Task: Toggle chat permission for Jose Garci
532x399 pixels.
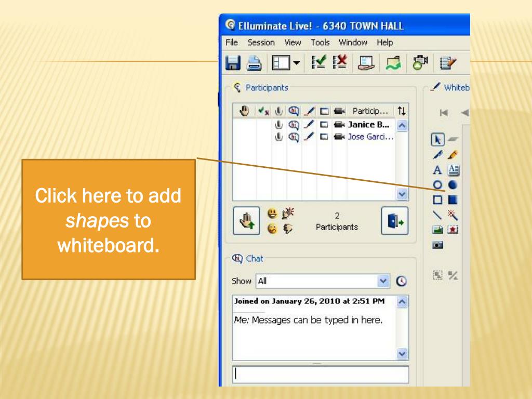Action: [x=294, y=137]
